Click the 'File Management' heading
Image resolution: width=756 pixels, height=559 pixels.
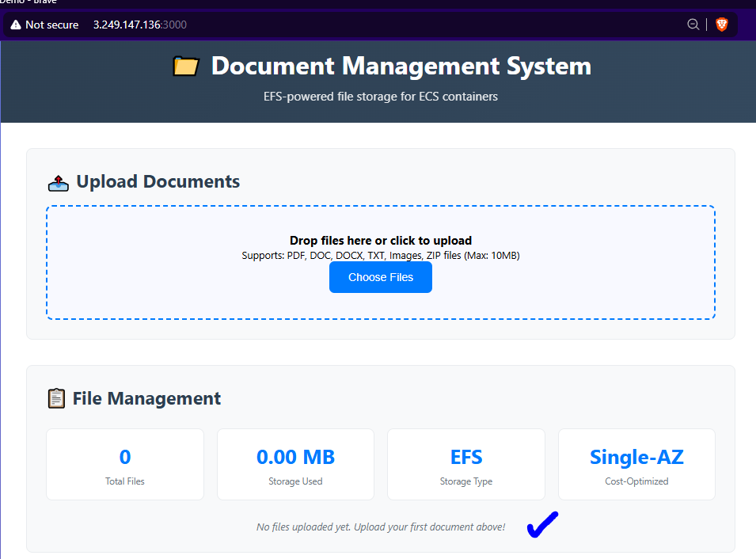coord(146,398)
